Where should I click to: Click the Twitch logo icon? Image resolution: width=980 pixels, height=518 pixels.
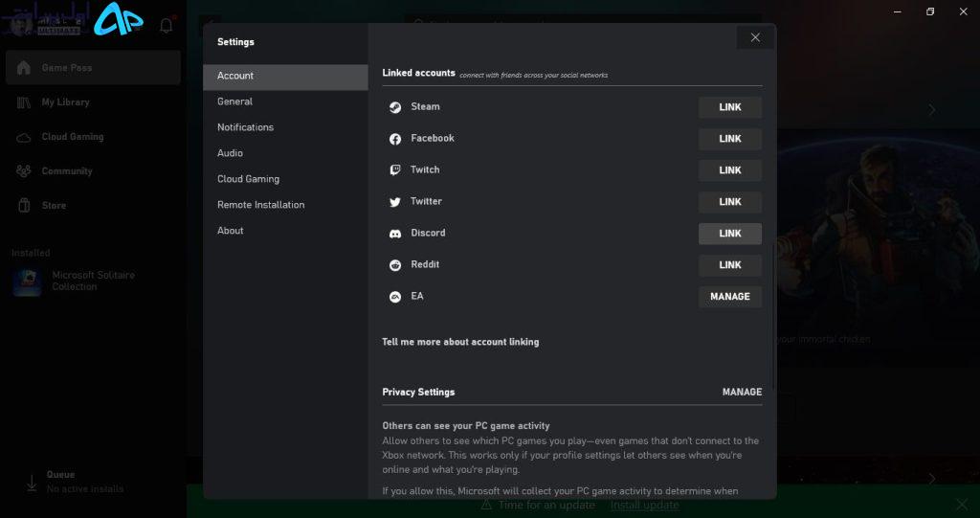click(395, 170)
